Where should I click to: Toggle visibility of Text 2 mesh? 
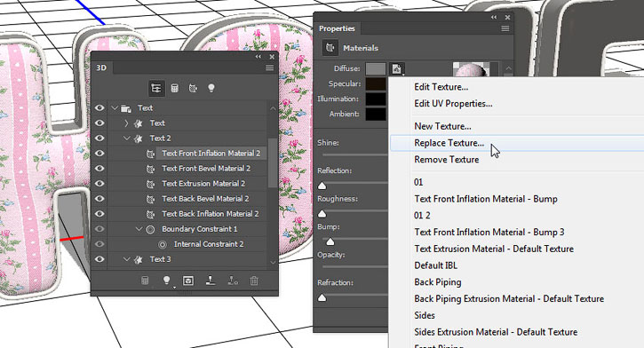click(x=99, y=138)
